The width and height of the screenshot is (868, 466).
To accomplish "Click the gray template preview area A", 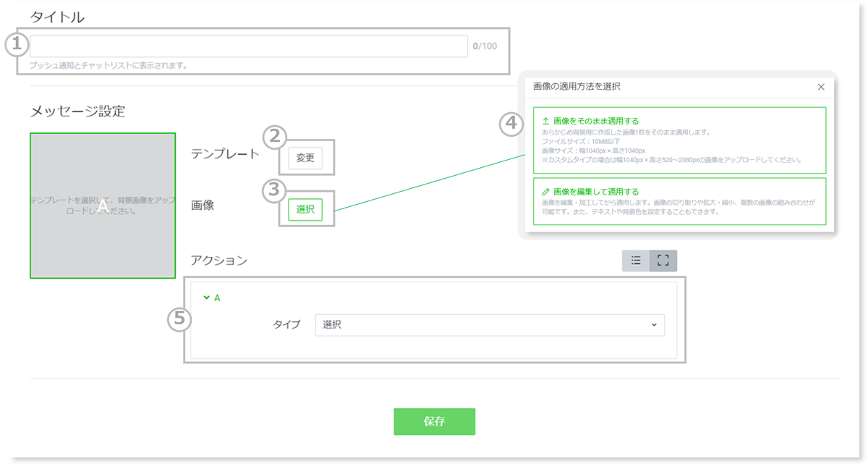I will click(x=103, y=206).
